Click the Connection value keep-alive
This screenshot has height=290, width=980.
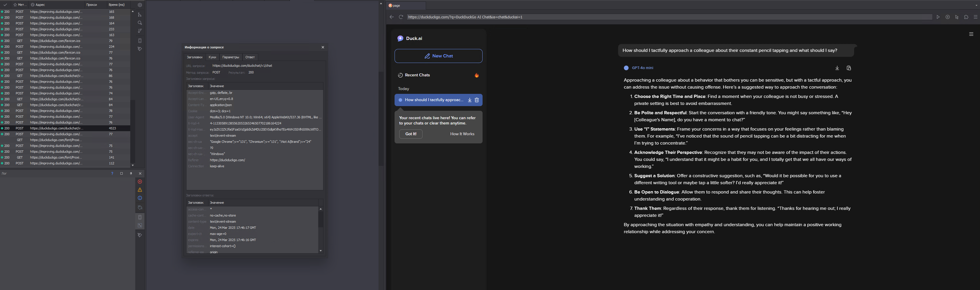(217, 166)
